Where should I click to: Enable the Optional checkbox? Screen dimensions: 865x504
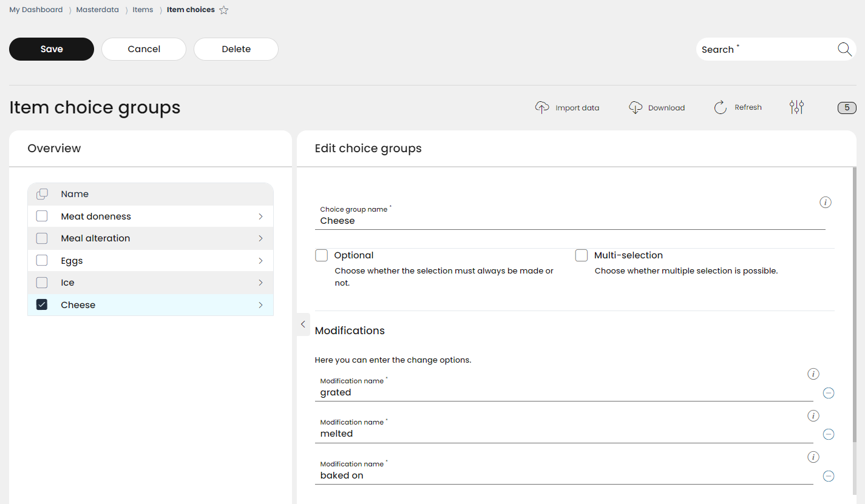(x=321, y=255)
